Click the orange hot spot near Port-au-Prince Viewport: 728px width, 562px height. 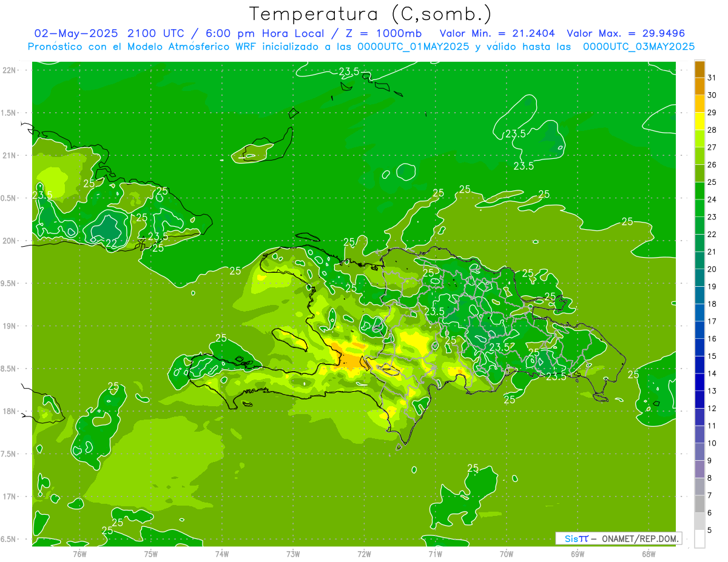click(350, 361)
